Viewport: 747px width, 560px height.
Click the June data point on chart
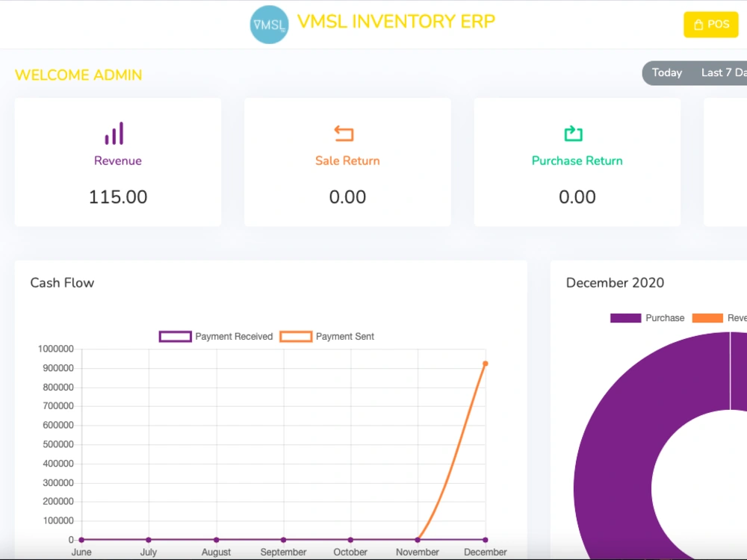click(81, 540)
